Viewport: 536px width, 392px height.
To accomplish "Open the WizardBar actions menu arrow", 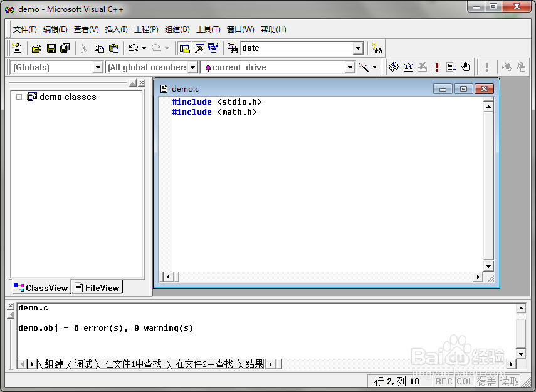I will pos(375,67).
